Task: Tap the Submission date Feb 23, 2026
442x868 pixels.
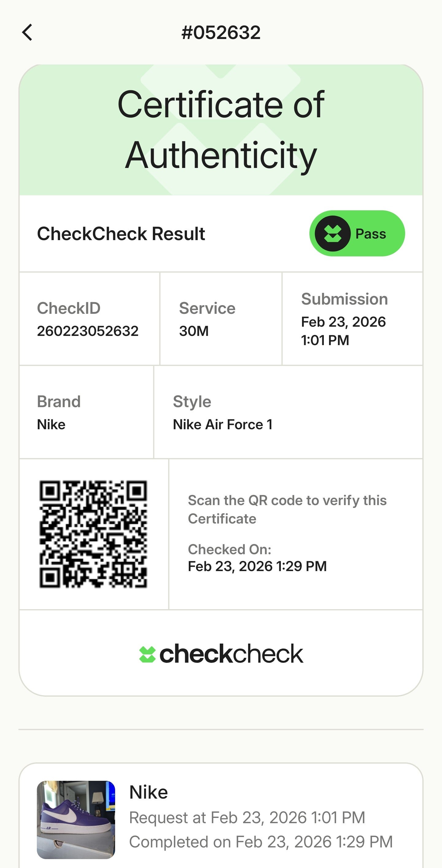Action: (343, 322)
